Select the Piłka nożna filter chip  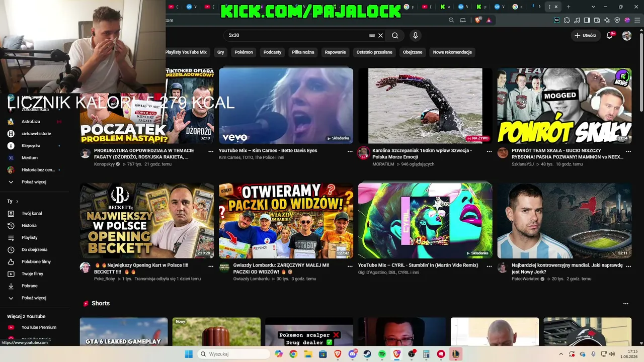(303, 52)
